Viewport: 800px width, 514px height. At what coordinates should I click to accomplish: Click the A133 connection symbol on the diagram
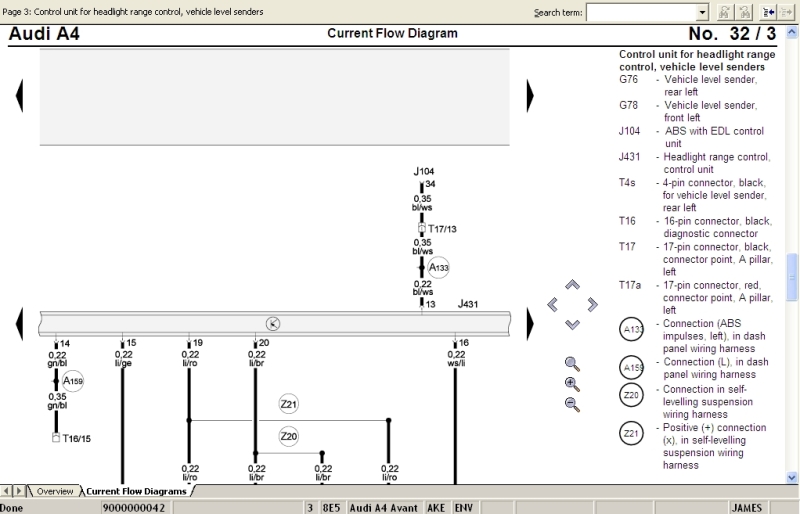click(x=439, y=268)
